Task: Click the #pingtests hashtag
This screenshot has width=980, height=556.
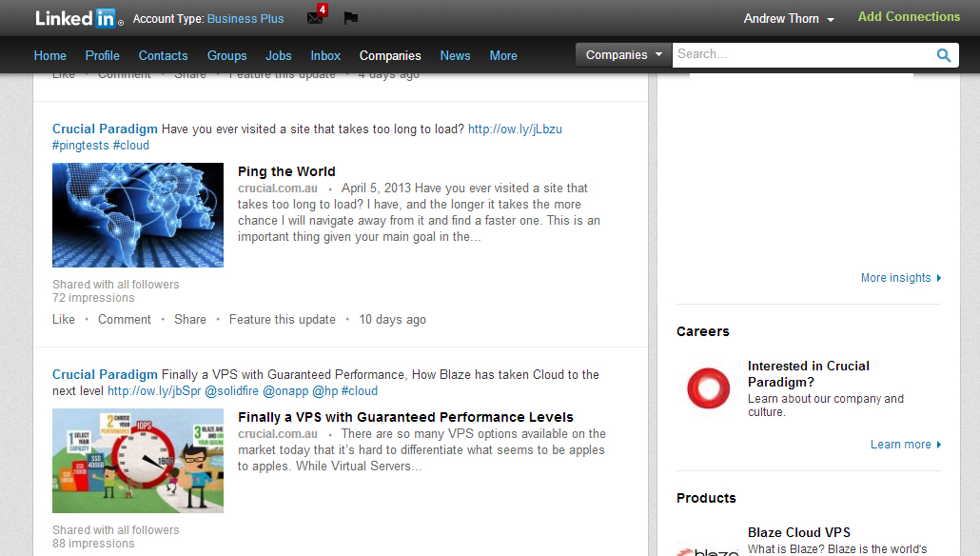Action: (81, 145)
